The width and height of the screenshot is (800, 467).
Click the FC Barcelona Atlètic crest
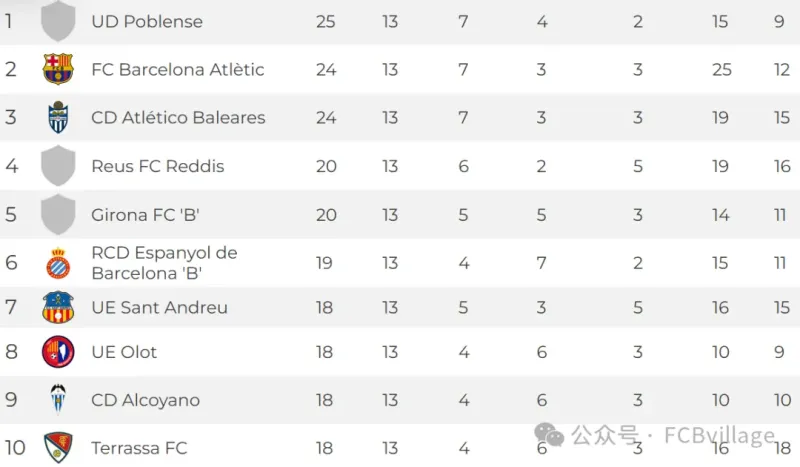pyautogui.click(x=58, y=69)
